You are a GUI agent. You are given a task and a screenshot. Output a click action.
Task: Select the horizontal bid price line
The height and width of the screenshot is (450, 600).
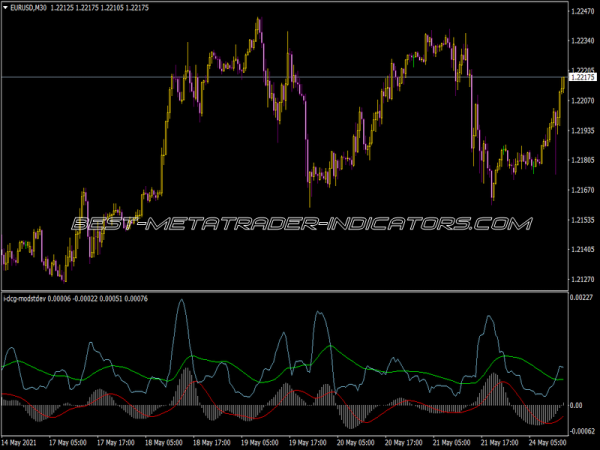tap(300, 77)
